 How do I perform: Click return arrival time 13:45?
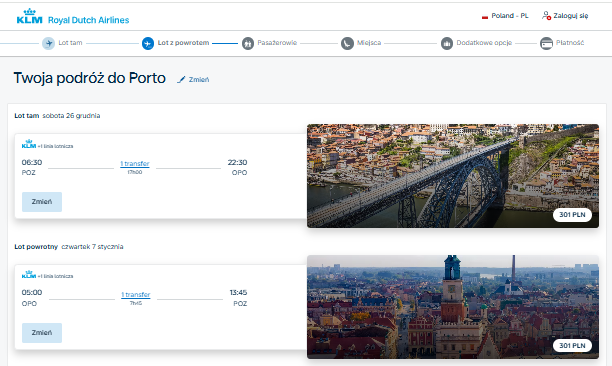click(x=238, y=293)
